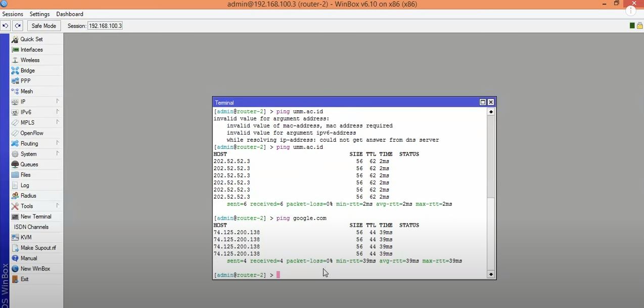Viewport: 644px width, 308px height.
Task: Click Make Supout.rif icon
Action: pos(15,248)
